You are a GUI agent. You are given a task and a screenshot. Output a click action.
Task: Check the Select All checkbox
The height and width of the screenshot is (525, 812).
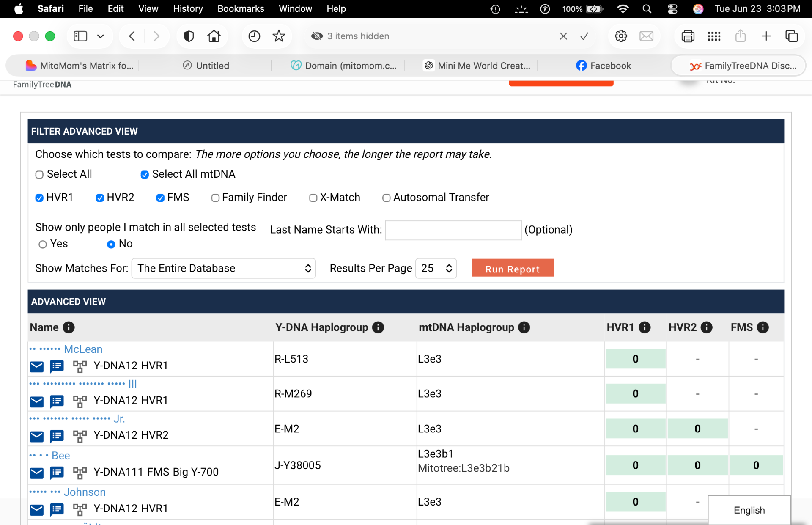point(39,175)
